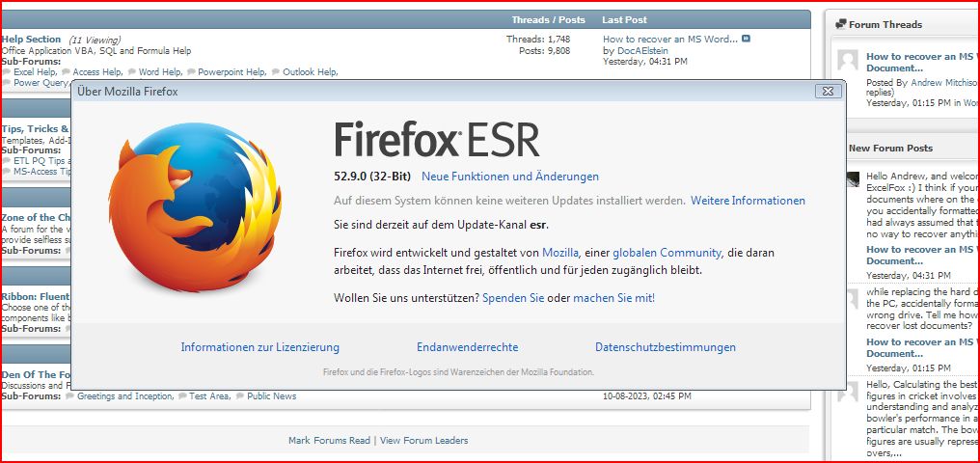
Task: Click the go-to-last-post icon after 'How to recover an MS Word...'
Action: 746,39
